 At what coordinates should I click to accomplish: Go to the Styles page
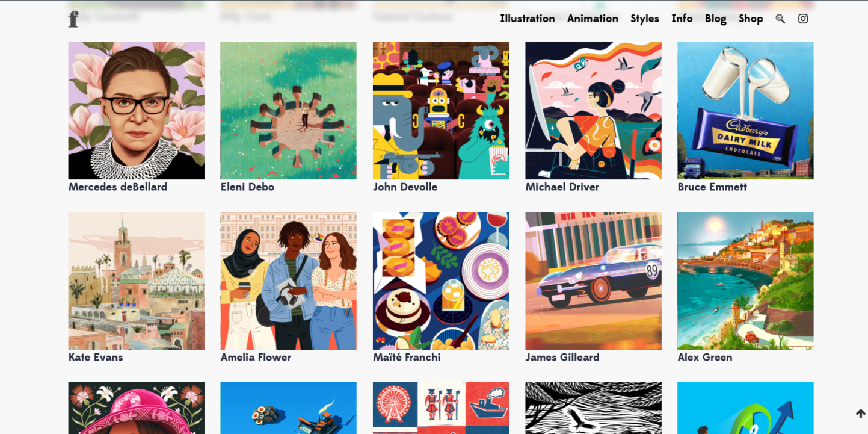tap(645, 19)
